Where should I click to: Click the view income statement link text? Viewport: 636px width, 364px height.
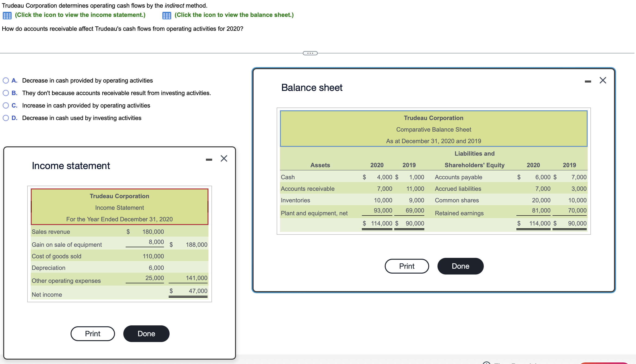pos(80,15)
